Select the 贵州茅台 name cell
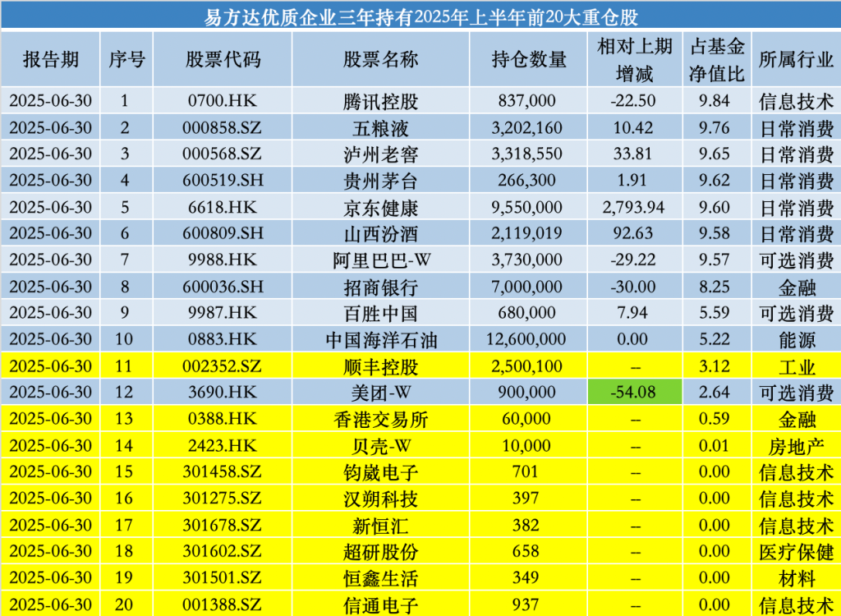The image size is (841, 616). click(381, 180)
